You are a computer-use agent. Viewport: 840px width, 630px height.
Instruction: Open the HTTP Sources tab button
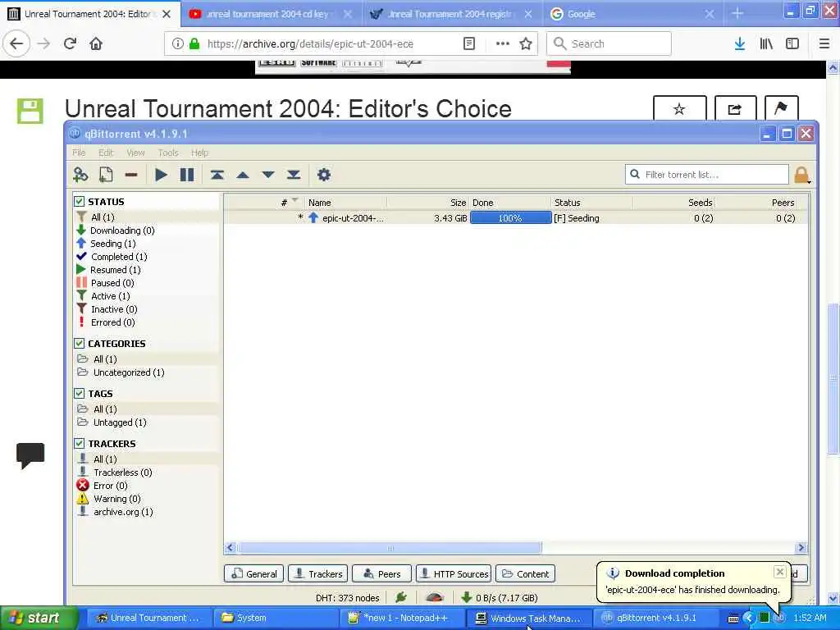click(454, 573)
